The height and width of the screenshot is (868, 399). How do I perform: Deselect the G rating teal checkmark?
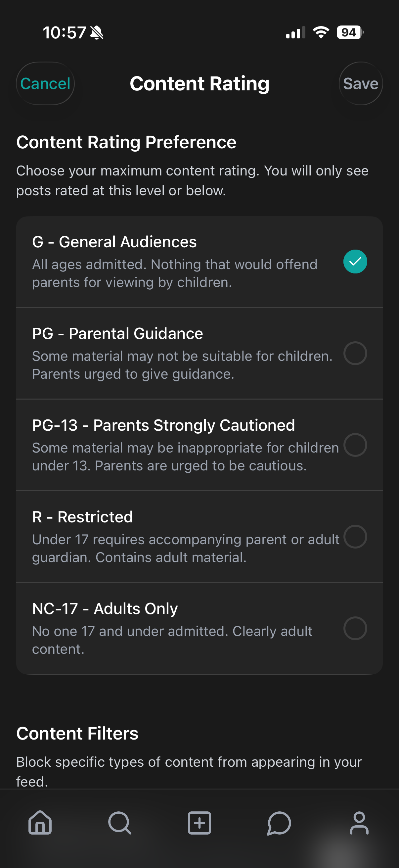pyautogui.click(x=355, y=262)
